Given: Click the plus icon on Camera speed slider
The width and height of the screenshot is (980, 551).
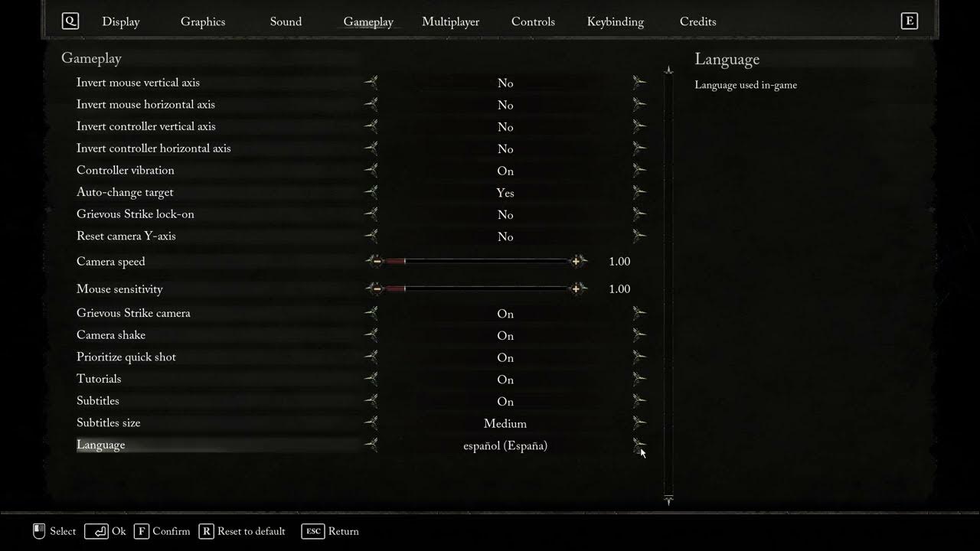Looking at the screenshot, I should tap(577, 261).
